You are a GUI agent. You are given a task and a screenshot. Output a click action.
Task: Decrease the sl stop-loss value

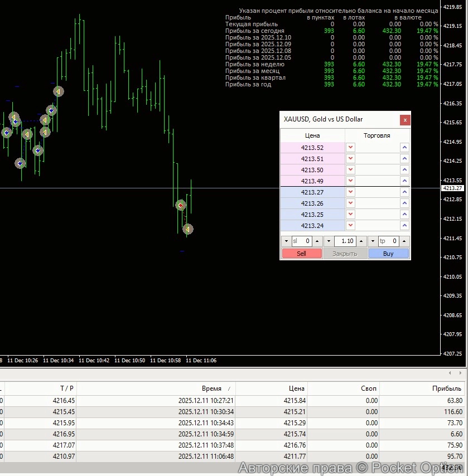click(286, 241)
